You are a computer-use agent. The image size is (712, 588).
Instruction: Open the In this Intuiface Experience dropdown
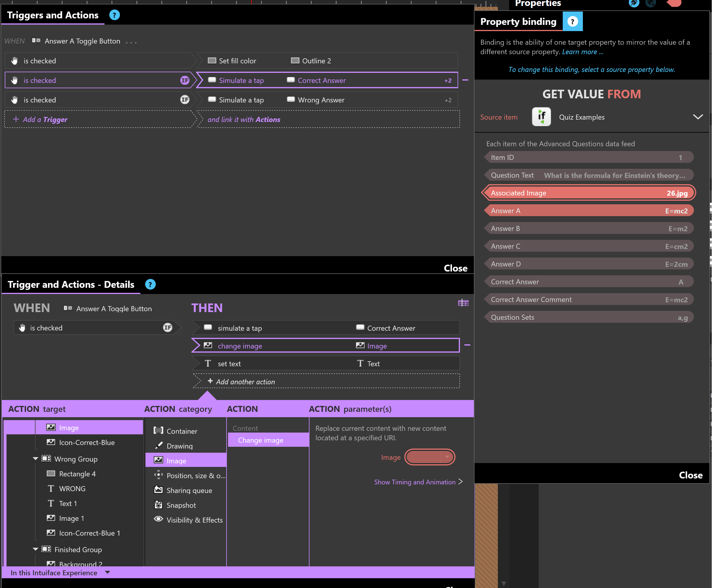coord(108,573)
